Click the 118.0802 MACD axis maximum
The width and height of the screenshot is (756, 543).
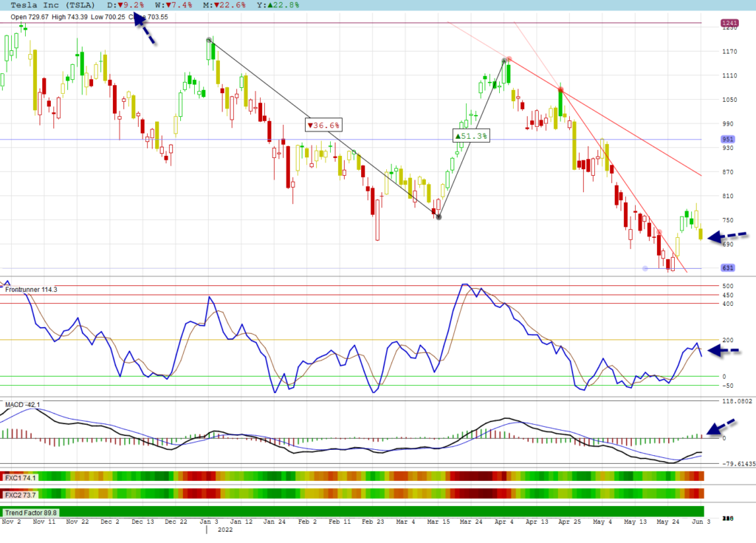point(738,401)
